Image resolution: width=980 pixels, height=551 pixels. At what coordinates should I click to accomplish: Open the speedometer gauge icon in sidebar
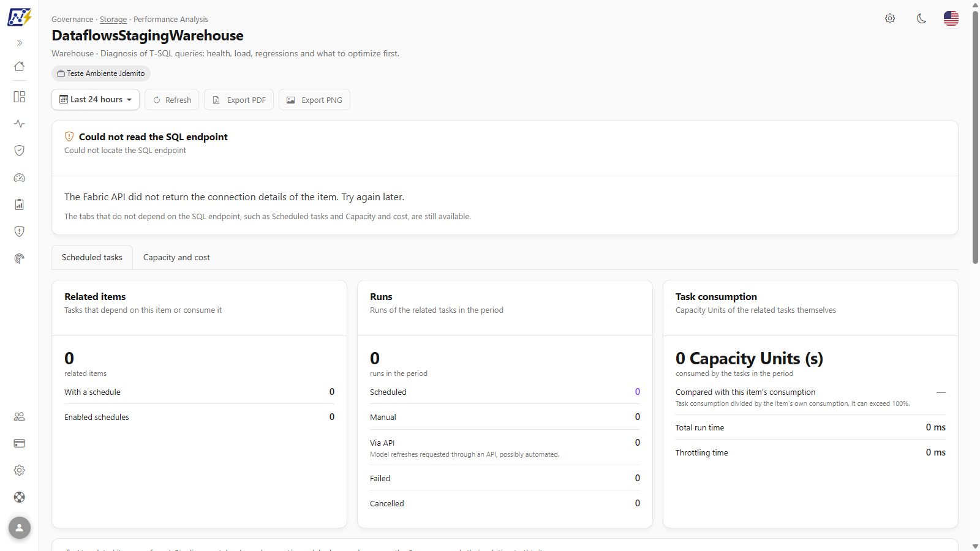coord(20,178)
